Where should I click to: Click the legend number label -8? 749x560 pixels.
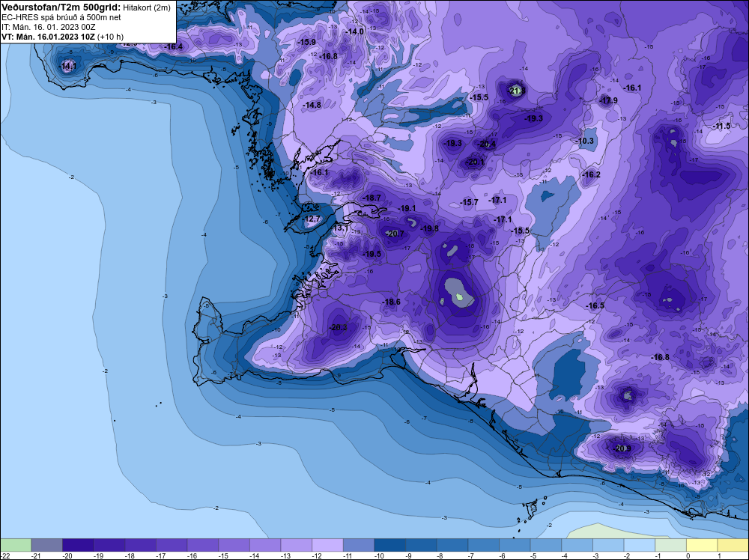(440, 556)
